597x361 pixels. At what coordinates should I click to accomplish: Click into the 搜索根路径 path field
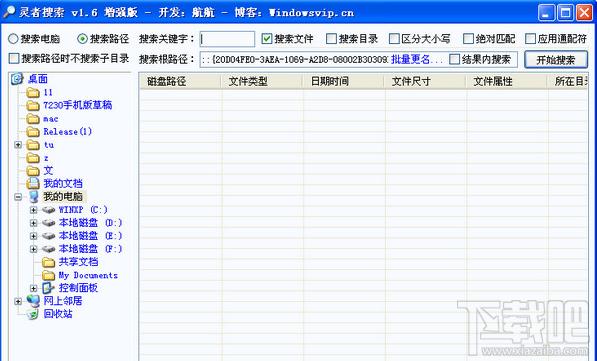294,59
